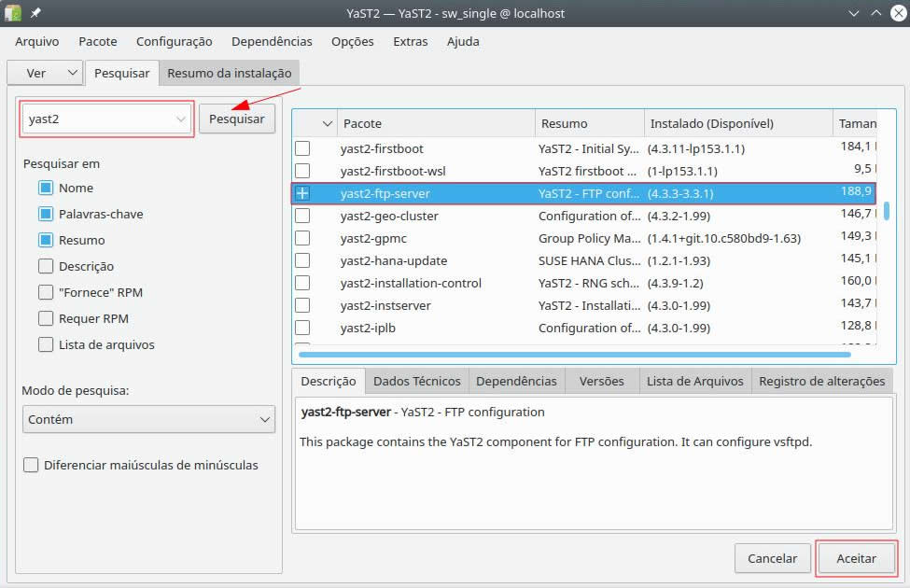Image resolution: width=910 pixels, height=588 pixels.
Task: Click the status checkbox icon for yast2-firstboot
Action: [x=302, y=148]
